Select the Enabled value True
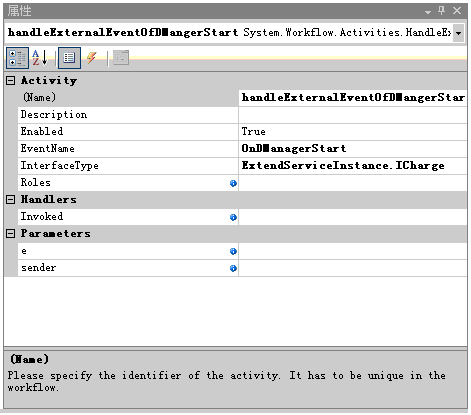This screenshot has width=471, height=415. tap(353, 132)
